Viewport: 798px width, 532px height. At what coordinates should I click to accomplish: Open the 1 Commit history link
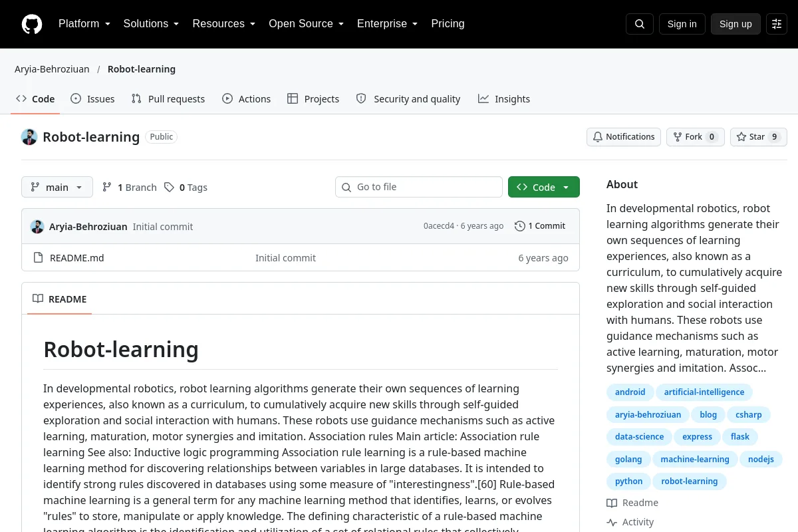click(540, 226)
